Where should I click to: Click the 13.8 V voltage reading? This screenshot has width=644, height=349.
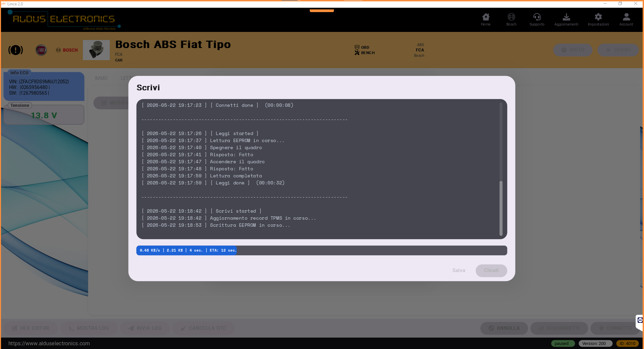point(44,116)
